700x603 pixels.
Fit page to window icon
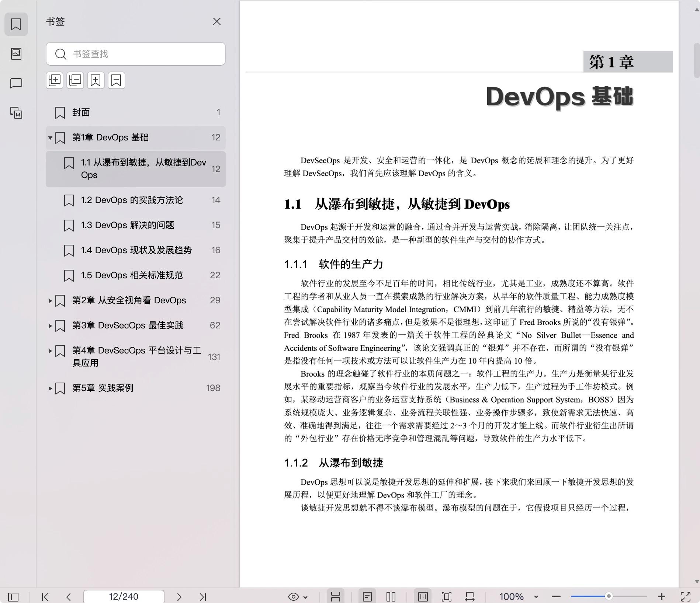[447, 597]
